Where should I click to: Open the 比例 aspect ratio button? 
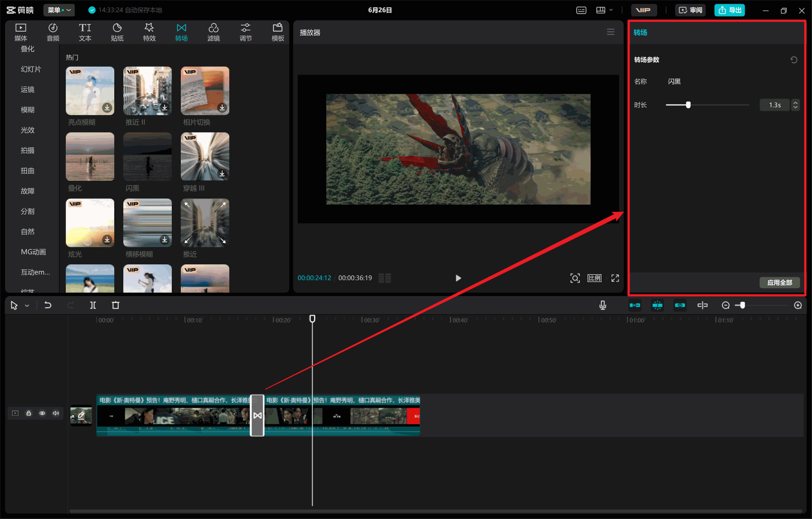(594, 278)
